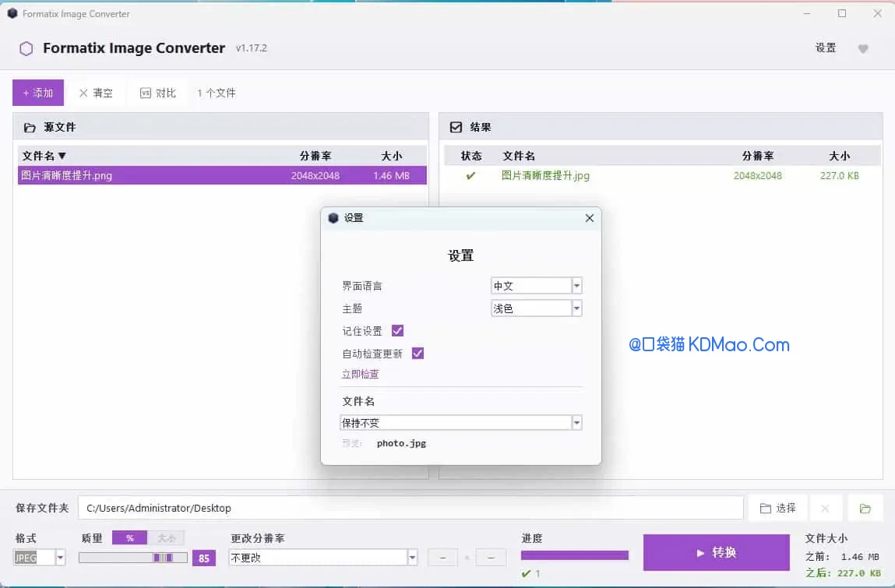Select result file 图片清晰度提升.jpg
The width and height of the screenshot is (895, 588).
(662, 176)
